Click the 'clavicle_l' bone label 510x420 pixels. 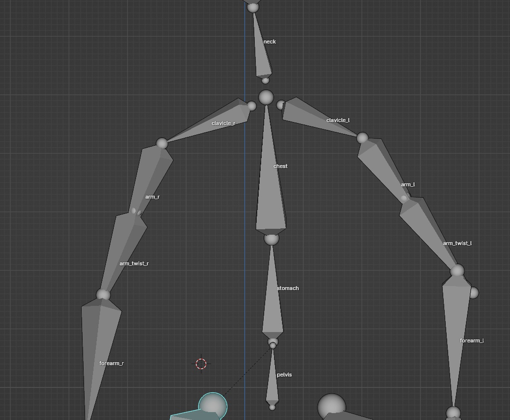(338, 120)
